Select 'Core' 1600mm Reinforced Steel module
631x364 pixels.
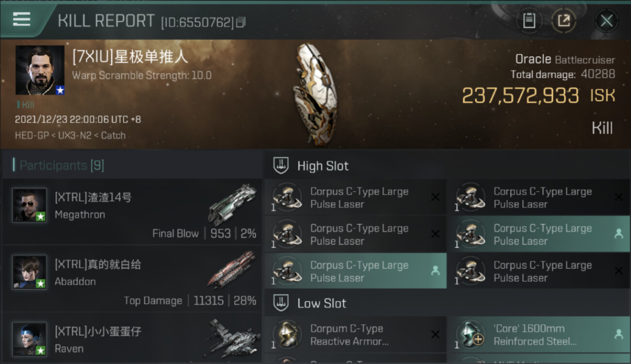click(539, 334)
